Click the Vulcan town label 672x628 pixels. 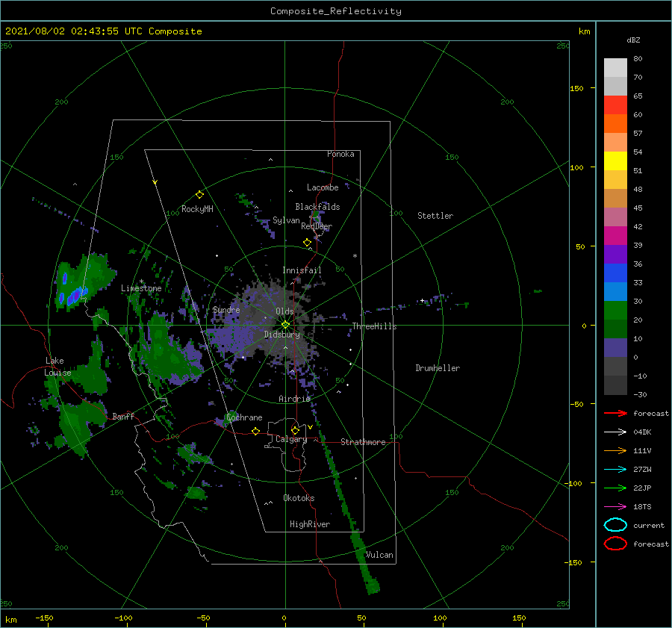pyautogui.click(x=379, y=555)
